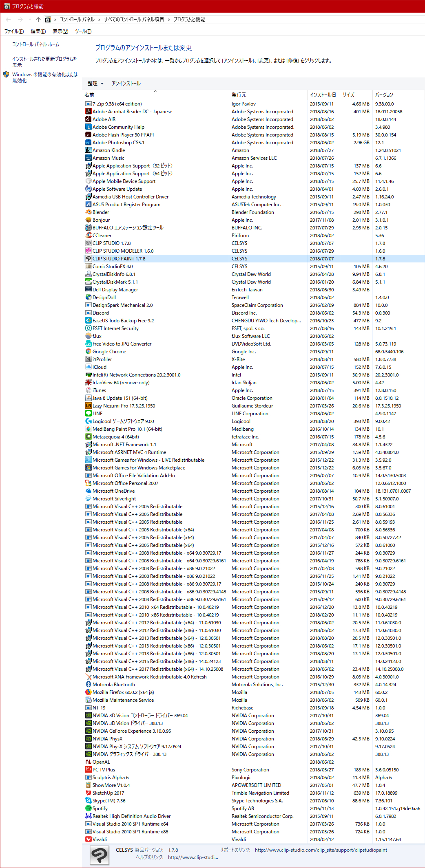Click the Google Chrome icon
425x868 pixels.
pos(88,352)
